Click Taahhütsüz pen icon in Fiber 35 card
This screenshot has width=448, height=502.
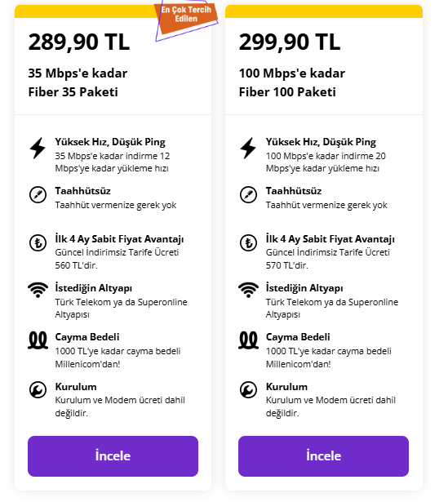[38, 194]
